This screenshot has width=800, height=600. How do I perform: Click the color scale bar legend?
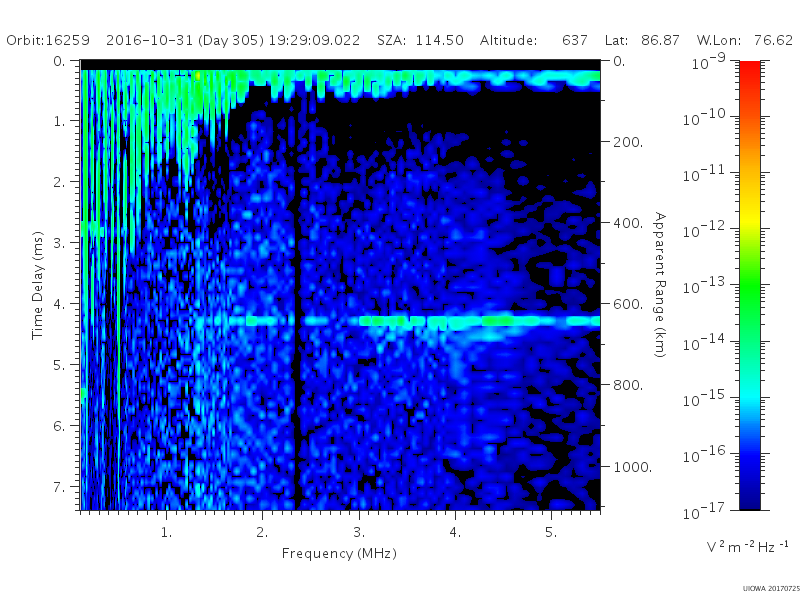click(749, 285)
